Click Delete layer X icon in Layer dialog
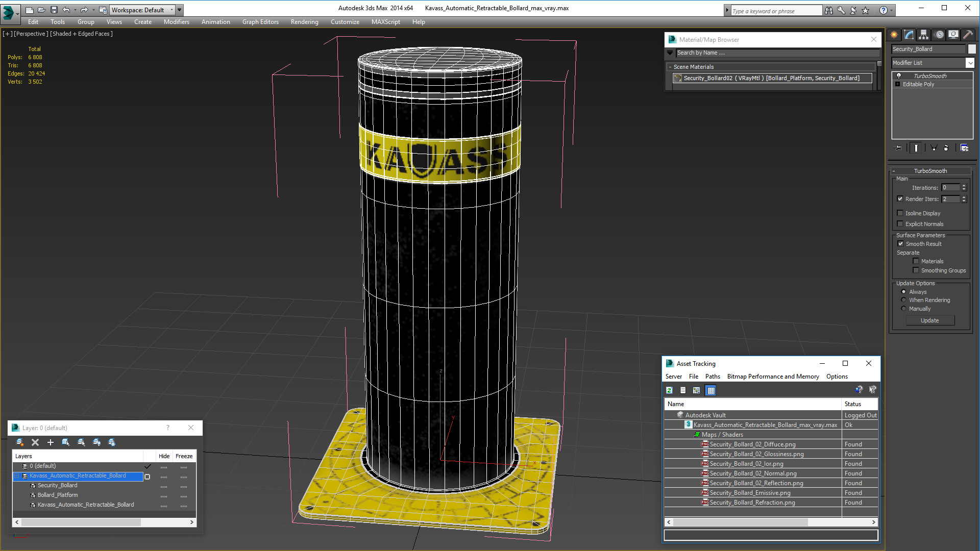The image size is (980, 551). (x=35, y=442)
